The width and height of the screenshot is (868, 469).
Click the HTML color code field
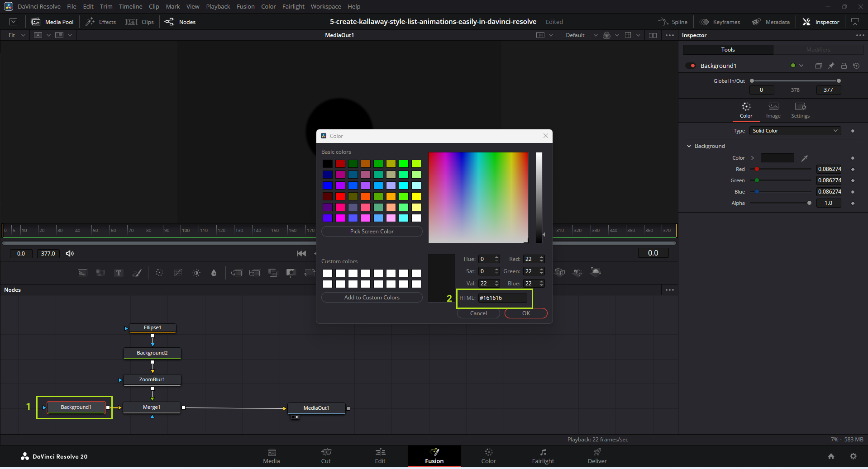coord(502,298)
